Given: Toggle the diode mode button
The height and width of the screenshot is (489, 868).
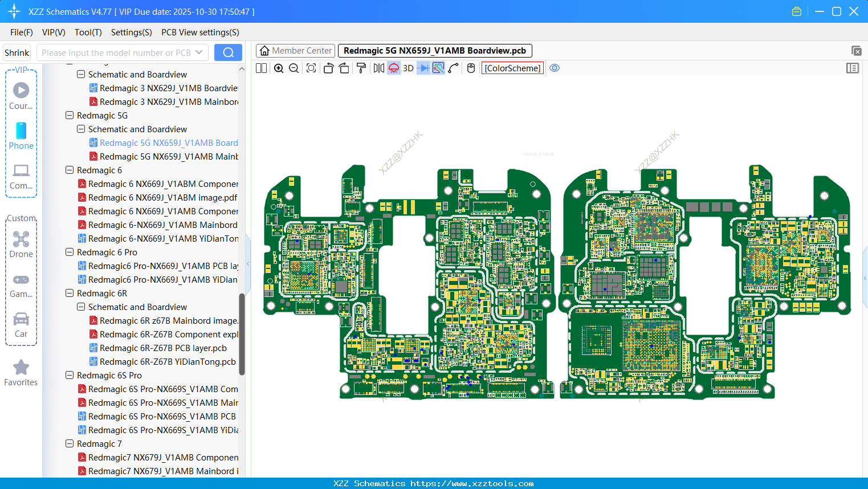Looking at the screenshot, I should coord(424,68).
